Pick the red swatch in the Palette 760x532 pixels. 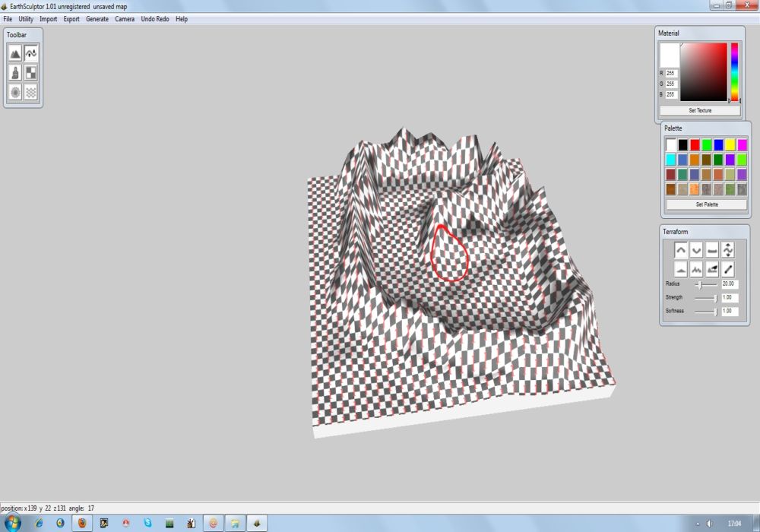coord(695,144)
